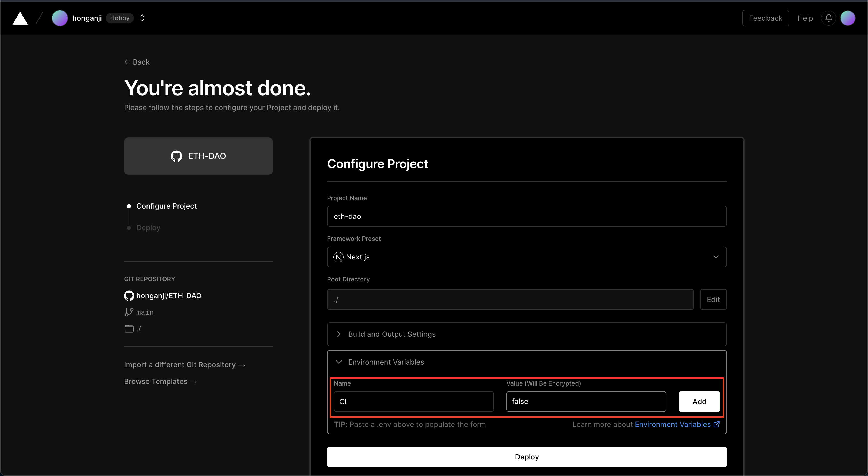Edit the Project Name field

(527, 217)
